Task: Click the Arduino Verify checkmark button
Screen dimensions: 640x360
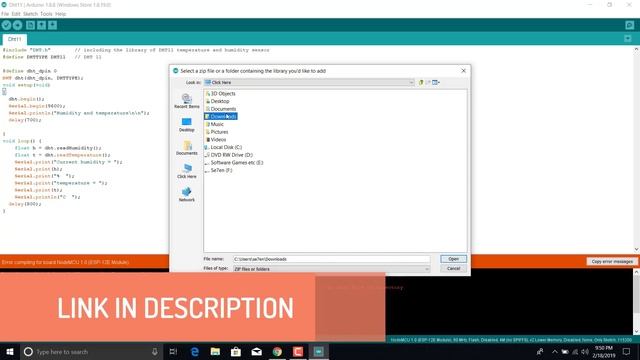Action: coord(6,25)
